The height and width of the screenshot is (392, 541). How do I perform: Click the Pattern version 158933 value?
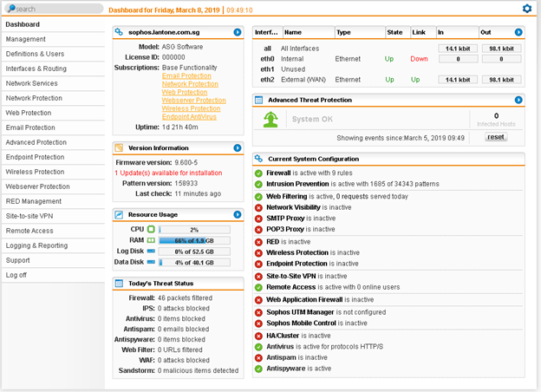point(186,183)
